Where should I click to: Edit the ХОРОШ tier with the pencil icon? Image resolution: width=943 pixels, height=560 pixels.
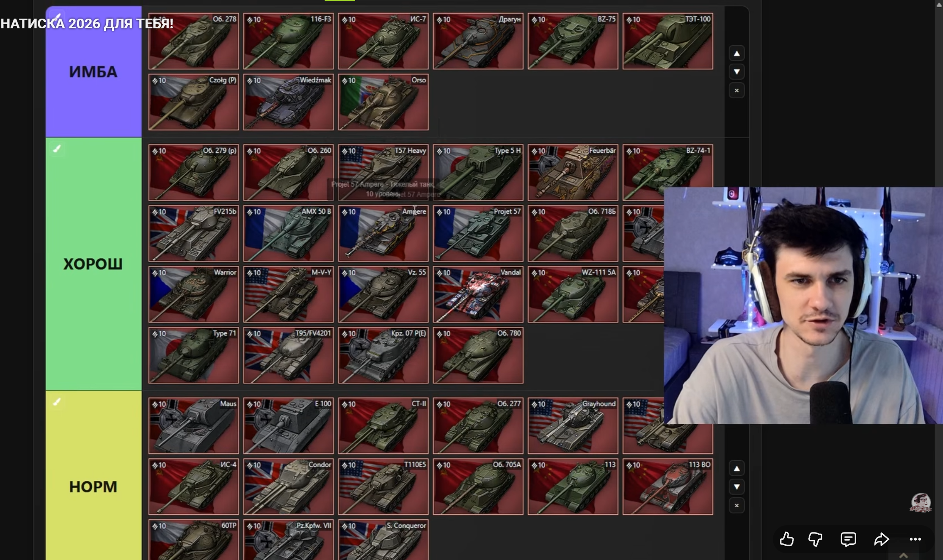(x=57, y=148)
